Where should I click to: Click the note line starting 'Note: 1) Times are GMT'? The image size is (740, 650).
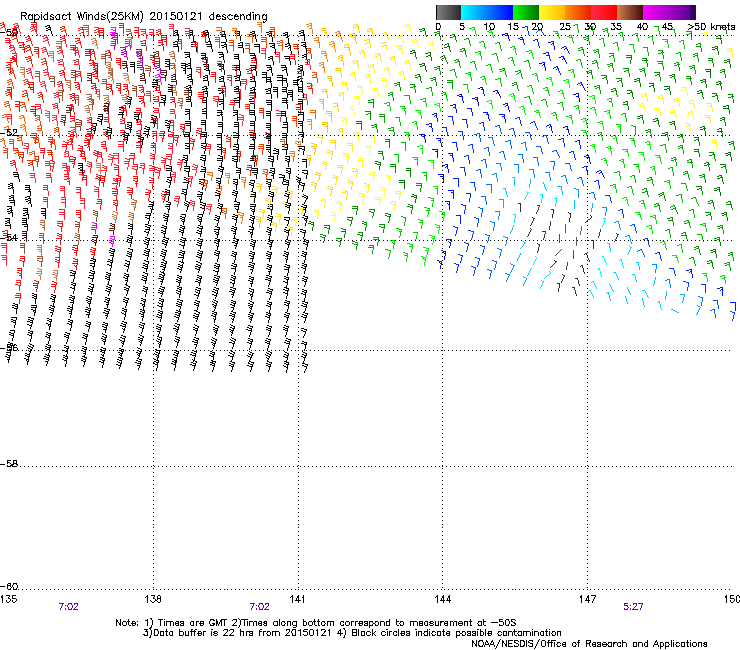coord(316,623)
